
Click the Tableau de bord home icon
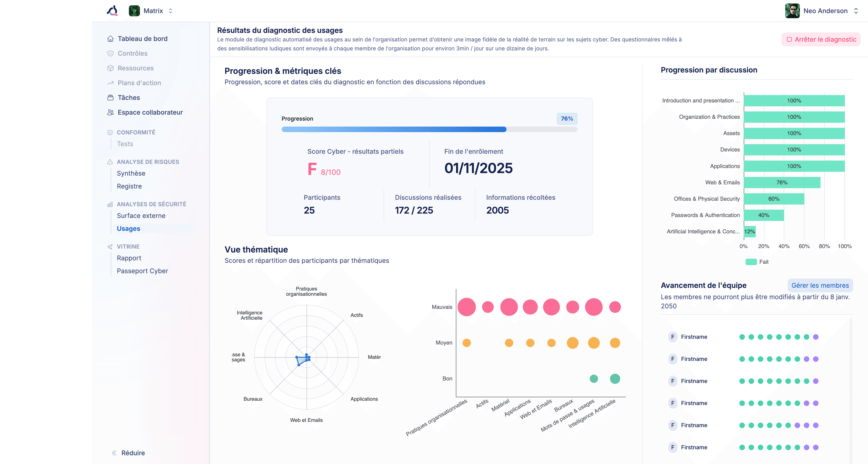(x=110, y=39)
